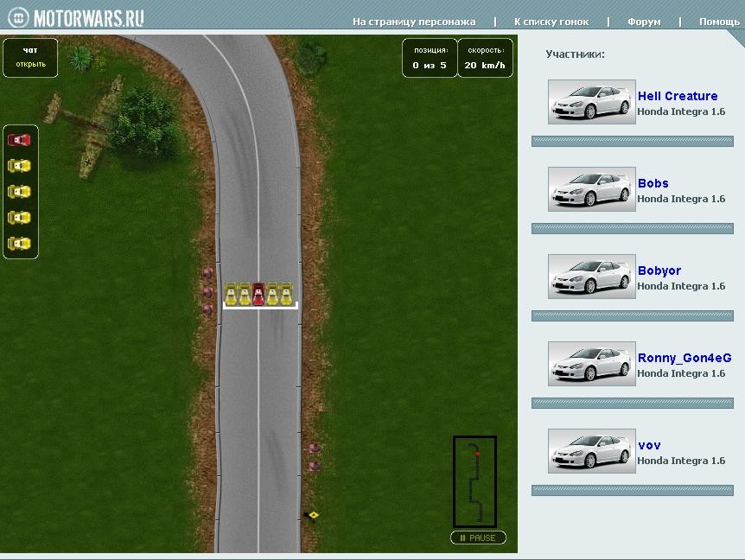Image resolution: width=745 pixels, height=560 pixels.
Task: Click the red car icon in the standings panel
Action: (x=20, y=140)
